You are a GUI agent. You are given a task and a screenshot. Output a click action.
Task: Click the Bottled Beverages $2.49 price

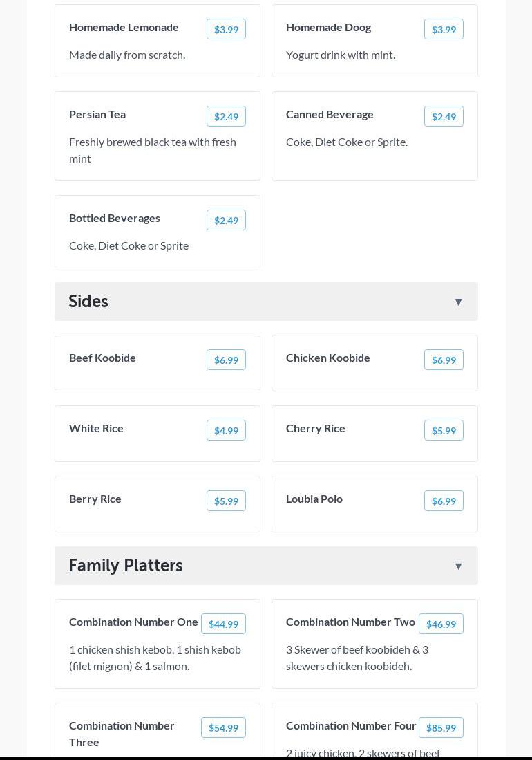(x=226, y=220)
